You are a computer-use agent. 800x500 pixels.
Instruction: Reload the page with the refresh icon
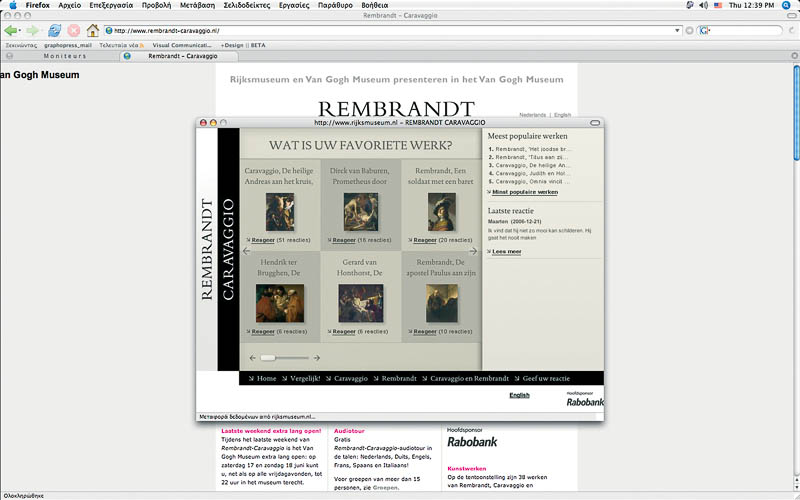(x=54, y=31)
